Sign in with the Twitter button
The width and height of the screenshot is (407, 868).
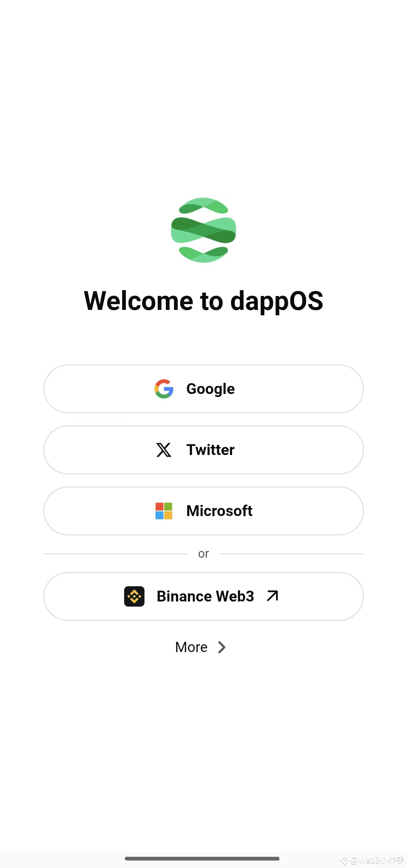pos(203,450)
